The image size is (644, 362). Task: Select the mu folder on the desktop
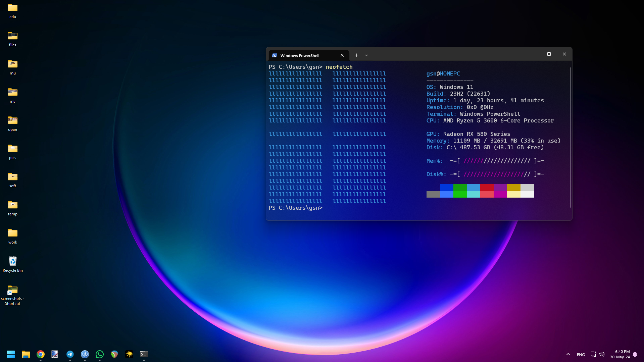[13, 67]
